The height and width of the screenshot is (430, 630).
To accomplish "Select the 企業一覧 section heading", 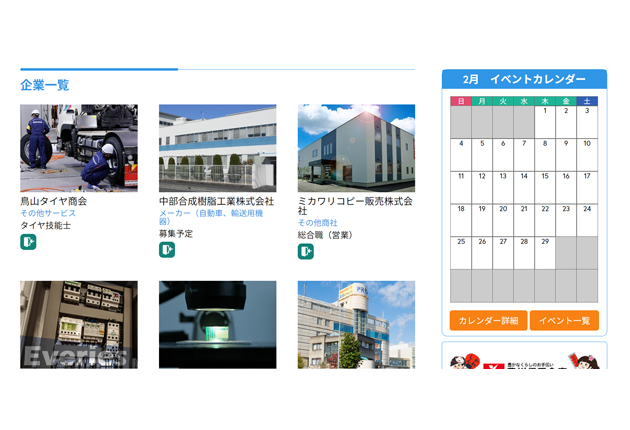I will coord(45,85).
